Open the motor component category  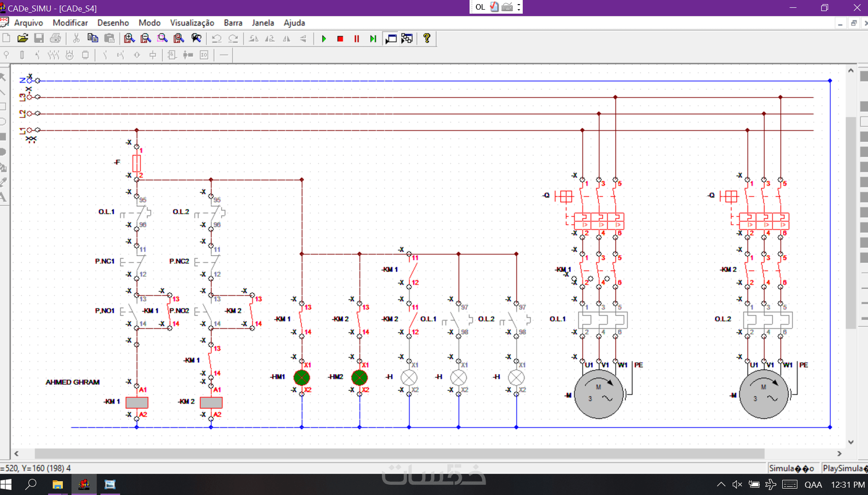click(69, 55)
